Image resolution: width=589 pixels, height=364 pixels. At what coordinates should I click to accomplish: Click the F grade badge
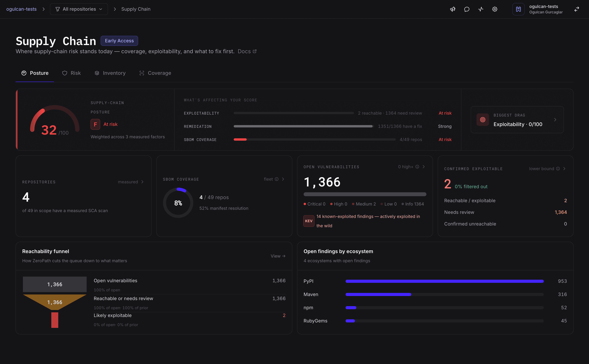95,124
